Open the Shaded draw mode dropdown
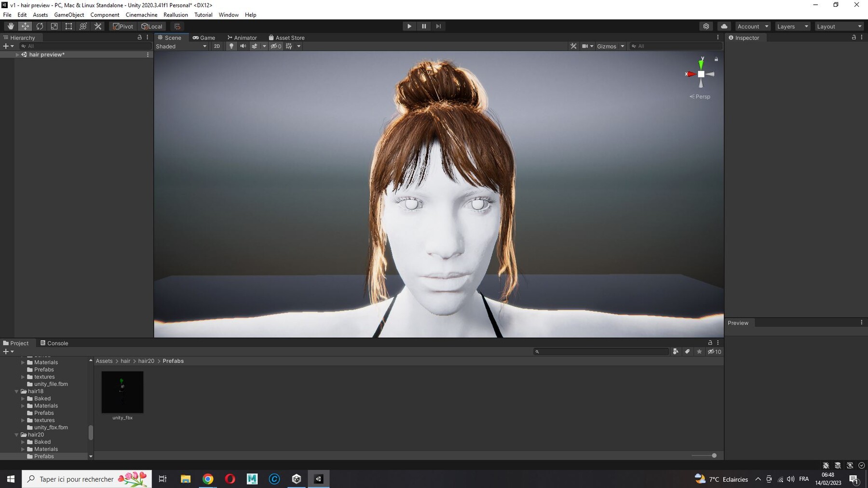This screenshot has width=868, height=488. point(181,46)
